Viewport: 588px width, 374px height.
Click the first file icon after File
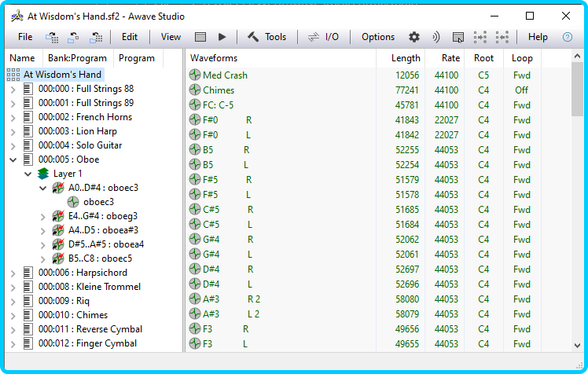tap(52, 37)
